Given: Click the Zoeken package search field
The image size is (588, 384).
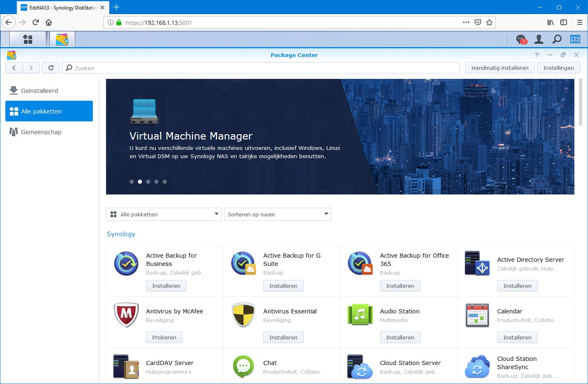Looking at the screenshot, I should tap(261, 68).
